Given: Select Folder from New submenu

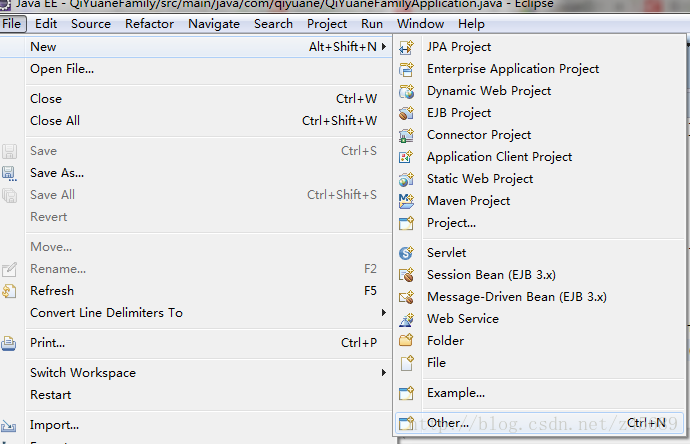Looking at the screenshot, I should coord(540,341).
